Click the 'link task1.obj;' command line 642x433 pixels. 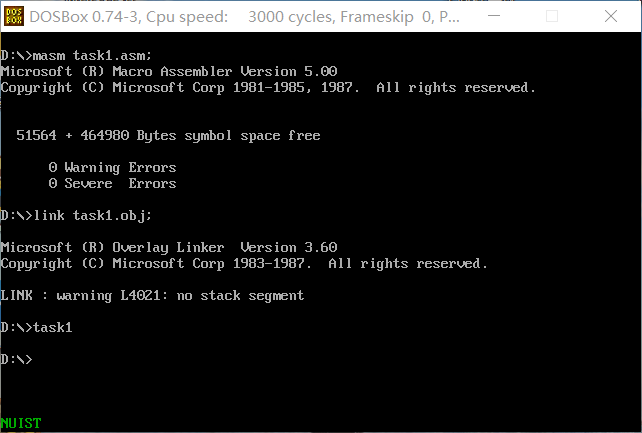(x=76, y=216)
